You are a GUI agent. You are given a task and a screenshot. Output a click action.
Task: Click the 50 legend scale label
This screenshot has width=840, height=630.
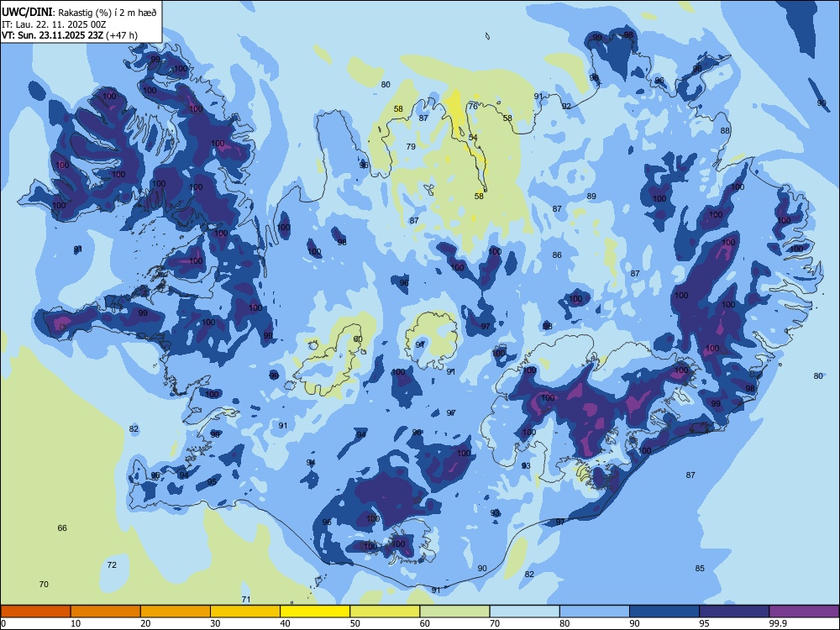(x=355, y=623)
